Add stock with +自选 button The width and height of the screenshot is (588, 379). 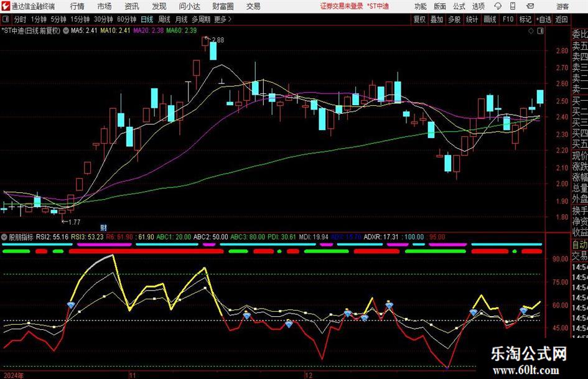tap(544, 19)
